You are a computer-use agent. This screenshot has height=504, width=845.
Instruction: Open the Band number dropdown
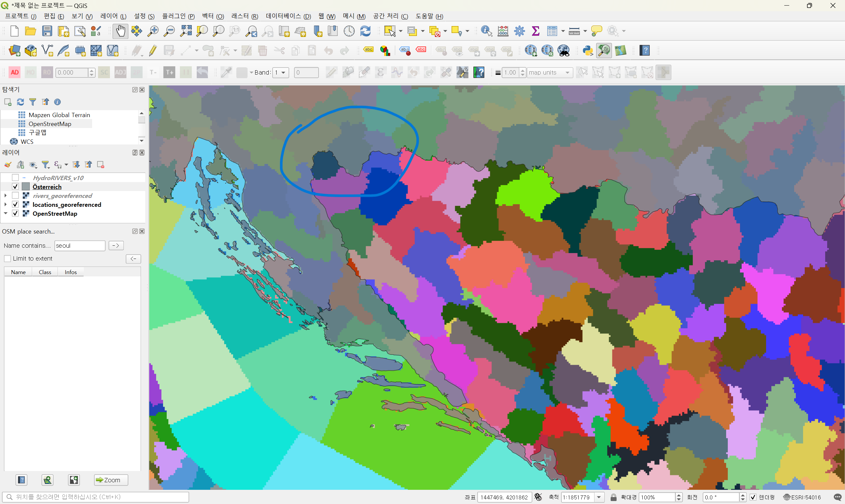pyautogui.click(x=281, y=72)
